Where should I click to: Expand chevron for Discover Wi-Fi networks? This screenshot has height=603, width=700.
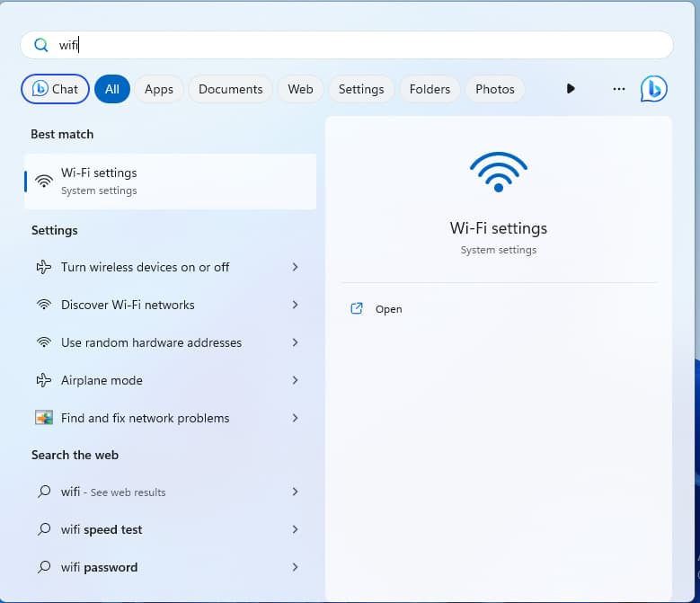tap(295, 305)
